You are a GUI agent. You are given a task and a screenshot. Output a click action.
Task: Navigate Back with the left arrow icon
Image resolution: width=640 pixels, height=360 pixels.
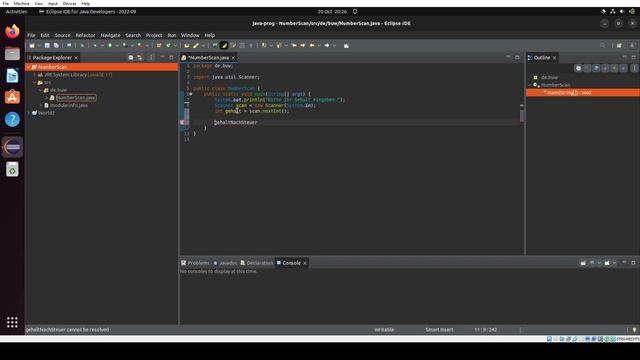coord(312,46)
